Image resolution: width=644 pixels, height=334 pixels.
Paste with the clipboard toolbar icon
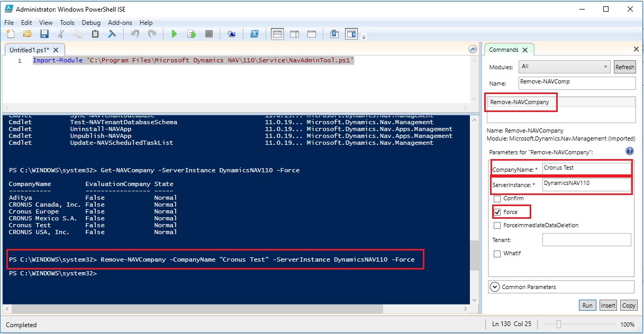point(95,34)
